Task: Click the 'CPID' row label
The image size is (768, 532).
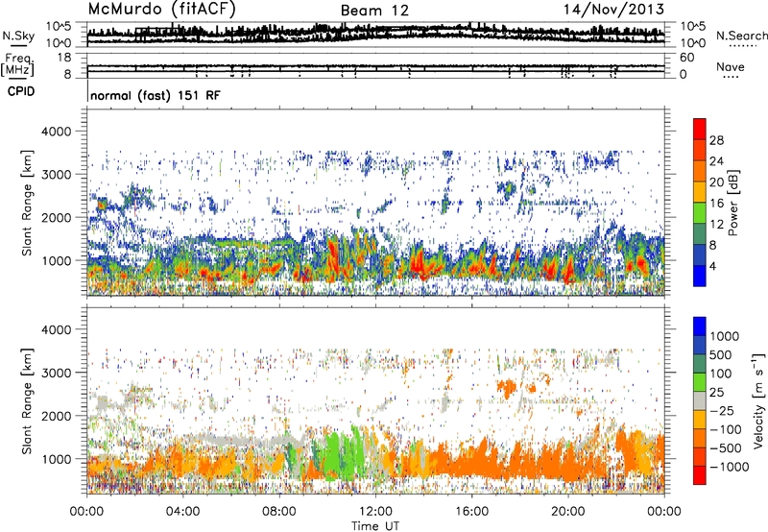Action: pyautogui.click(x=21, y=91)
